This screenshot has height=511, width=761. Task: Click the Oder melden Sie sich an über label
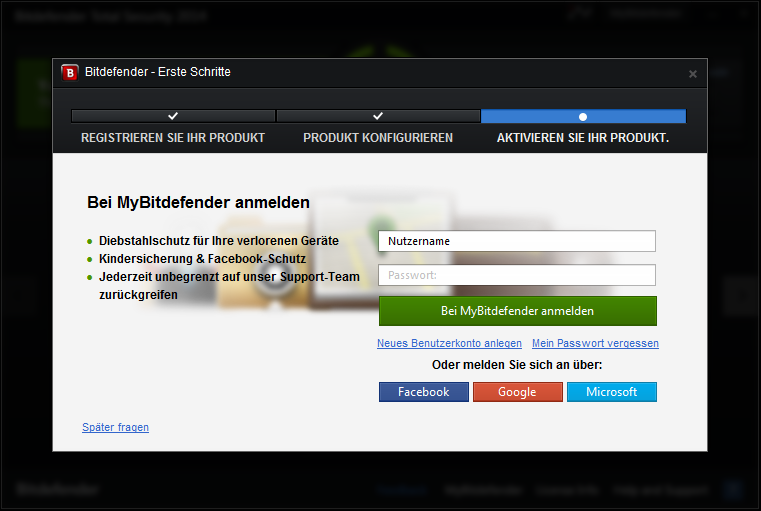tap(517, 365)
